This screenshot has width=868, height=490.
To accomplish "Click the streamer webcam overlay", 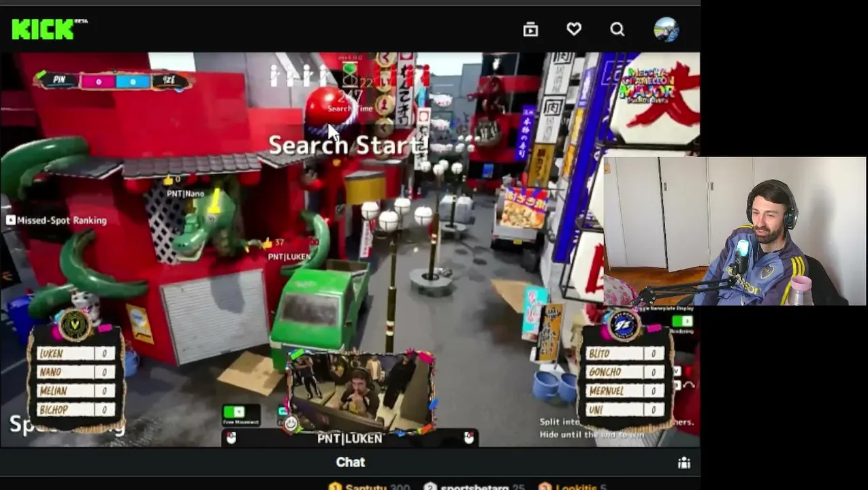I will pyautogui.click(x=735, y=231).
